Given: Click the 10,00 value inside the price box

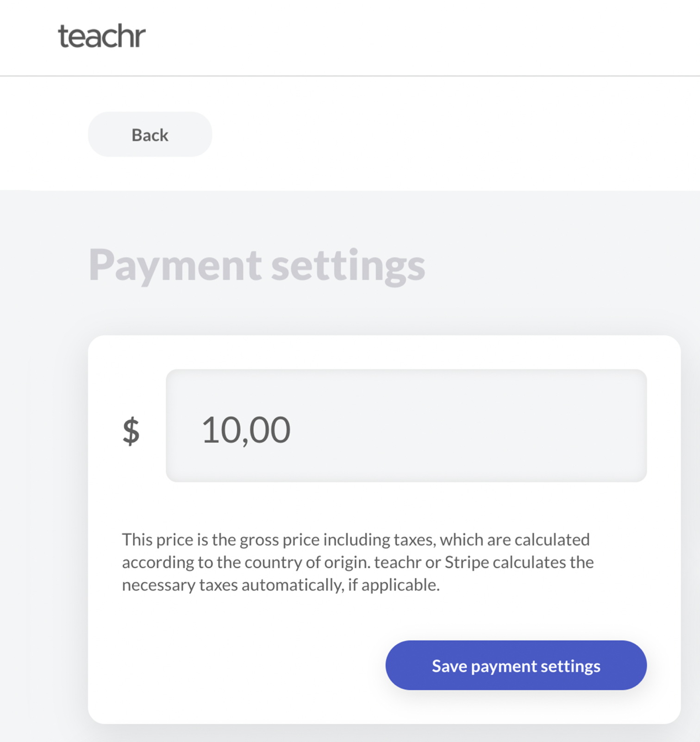Looking at the screenshot, I should [246, 430].
